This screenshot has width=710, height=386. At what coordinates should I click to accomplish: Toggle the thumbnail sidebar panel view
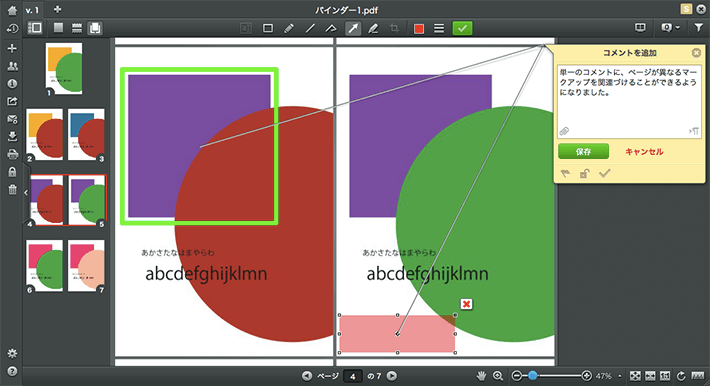click(x=35, y=28)
